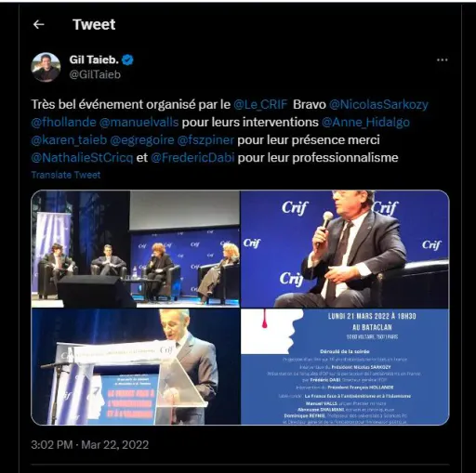Click the @NathalieStCricq mention

click(82, 158)
